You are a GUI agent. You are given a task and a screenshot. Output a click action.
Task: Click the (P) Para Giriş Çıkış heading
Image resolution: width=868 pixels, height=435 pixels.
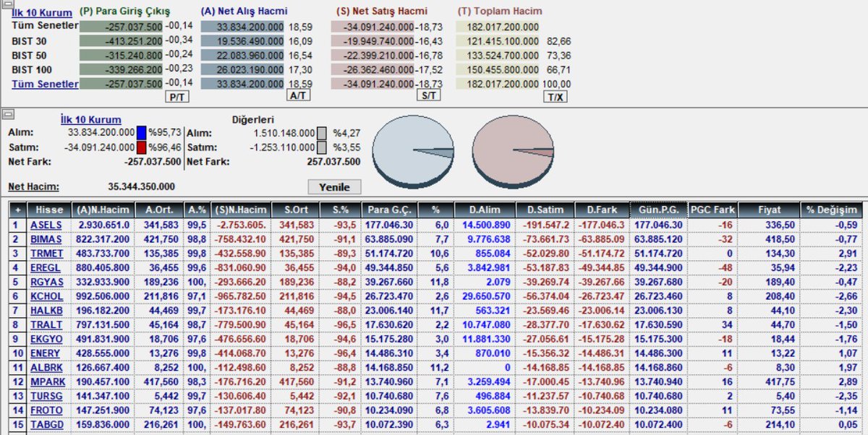click(x=125, y=12)
